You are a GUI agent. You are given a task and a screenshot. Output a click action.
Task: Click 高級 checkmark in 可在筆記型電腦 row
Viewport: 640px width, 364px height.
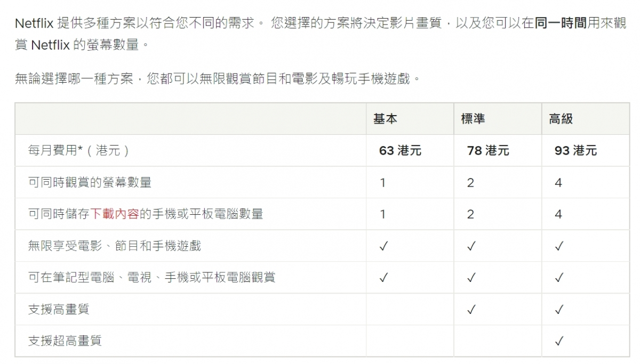coord(559,278)
